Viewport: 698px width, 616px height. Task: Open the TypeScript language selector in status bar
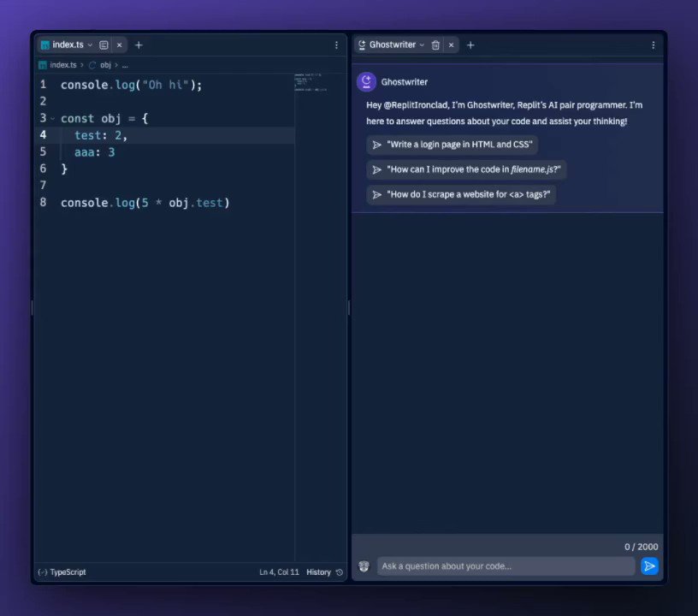62,572
